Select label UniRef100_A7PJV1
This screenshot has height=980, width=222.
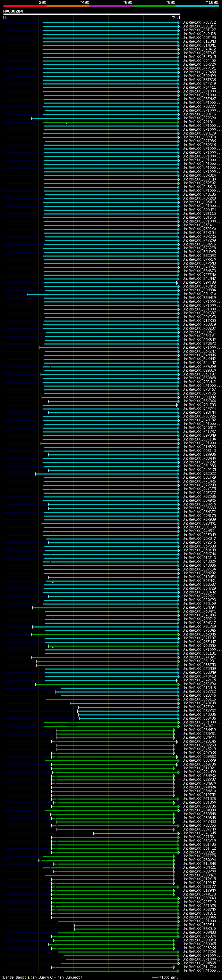[199, 68]
